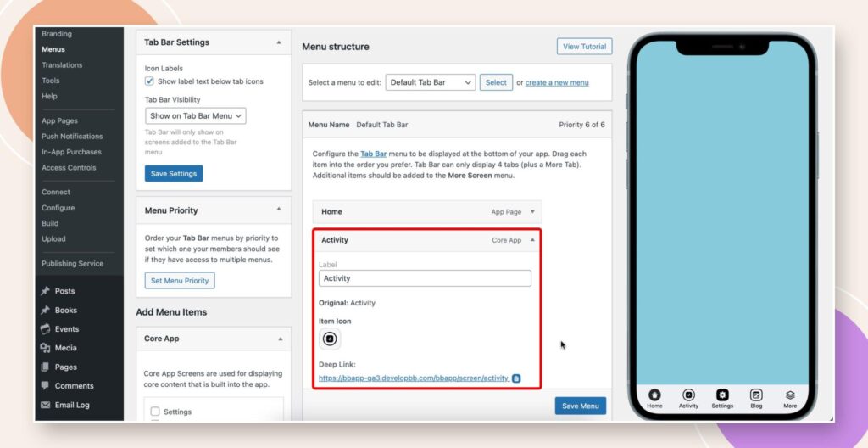Open Media from the sidebar icon menu
Screen dimensions: 868x448
coord(65,348)
